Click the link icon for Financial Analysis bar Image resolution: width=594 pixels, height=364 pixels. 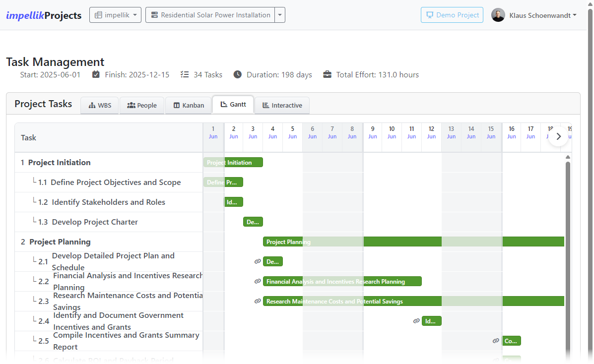pyautogui.click(x=258, y=281)
